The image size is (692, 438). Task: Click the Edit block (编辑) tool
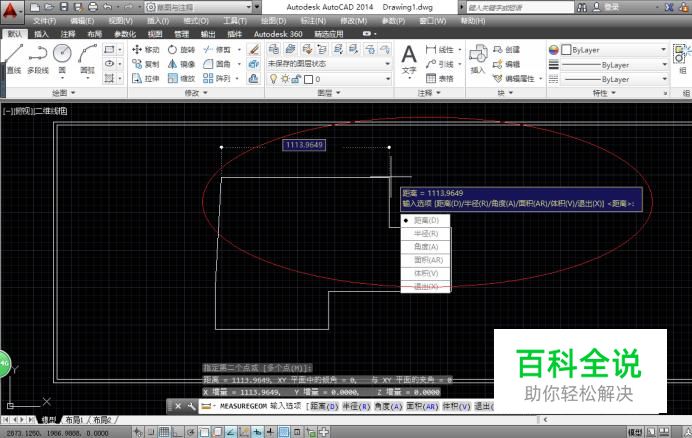507,64
